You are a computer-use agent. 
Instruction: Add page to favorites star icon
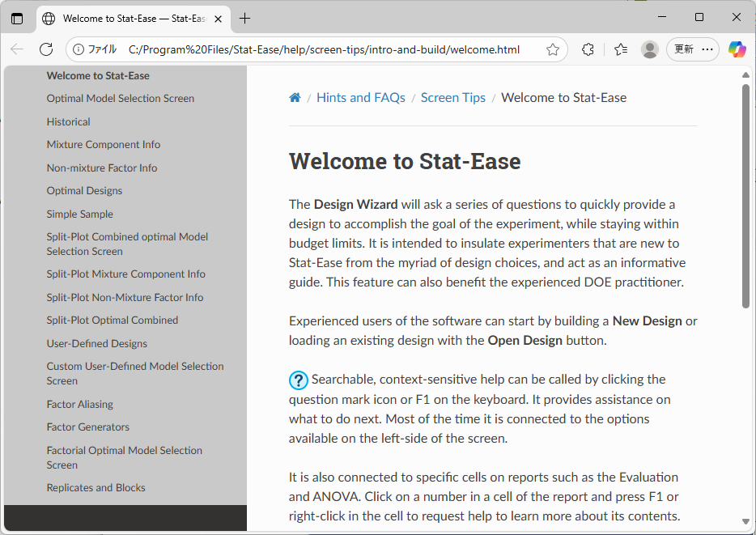tap(553, 49)
